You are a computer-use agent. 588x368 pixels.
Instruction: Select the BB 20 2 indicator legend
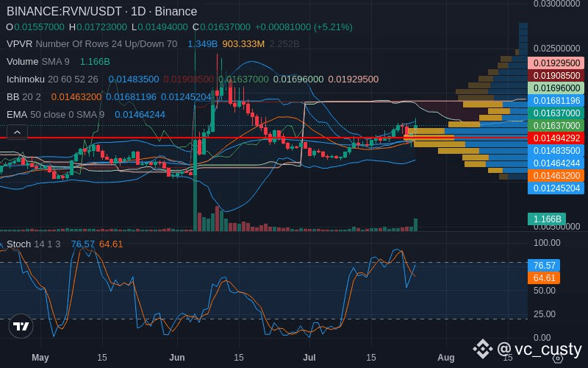[x=24, y=97]
